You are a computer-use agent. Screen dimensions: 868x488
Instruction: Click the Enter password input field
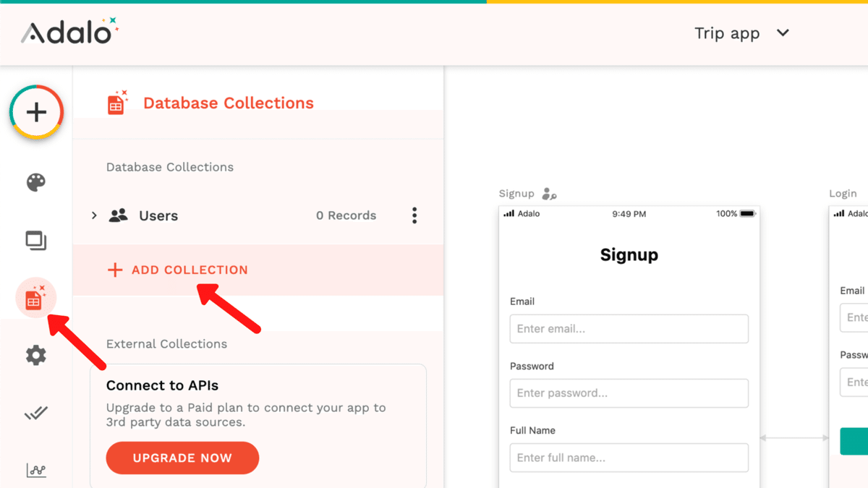point(629,393)
